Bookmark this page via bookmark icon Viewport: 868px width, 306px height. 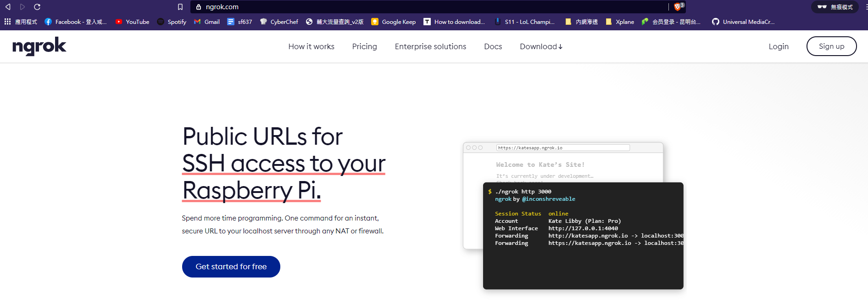(180, 7)
